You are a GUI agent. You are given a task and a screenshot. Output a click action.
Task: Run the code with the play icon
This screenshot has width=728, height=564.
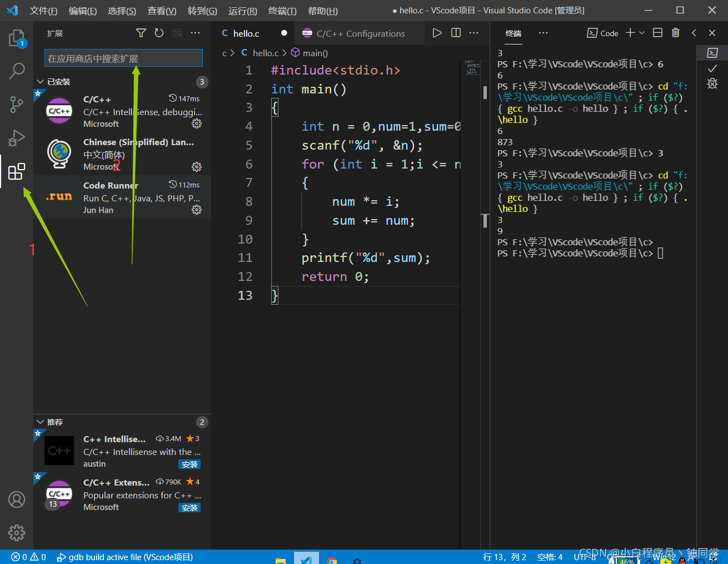pyautogui.click(x=437, y=33)
